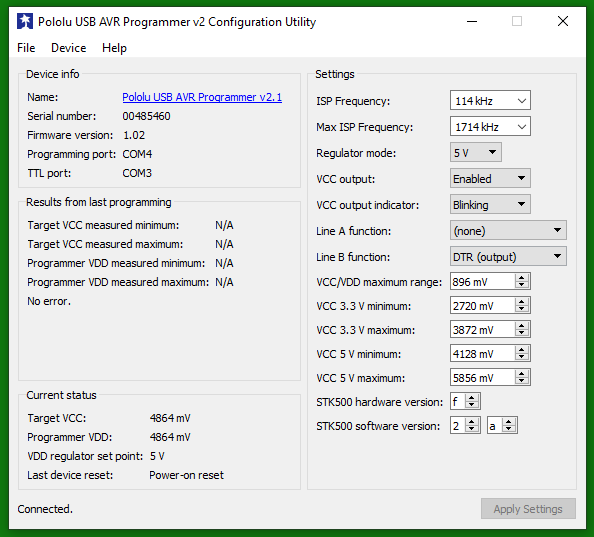Increase VCC 3.3 V minimum value

522,302
